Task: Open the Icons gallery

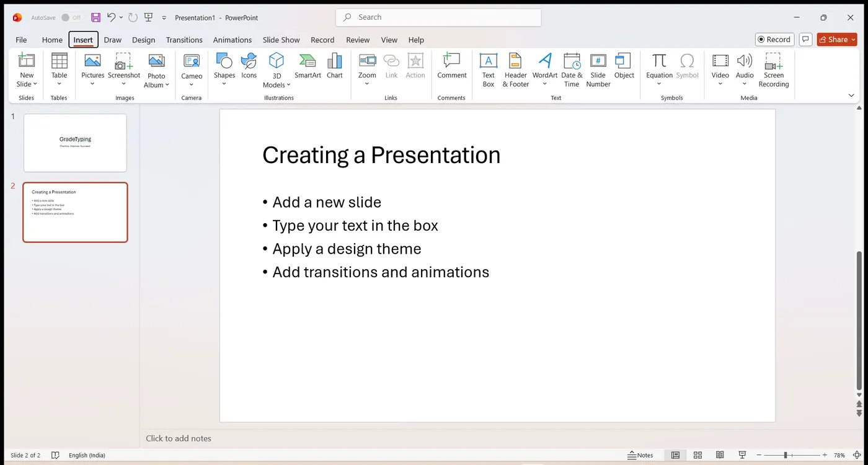Action: [249, 66]
